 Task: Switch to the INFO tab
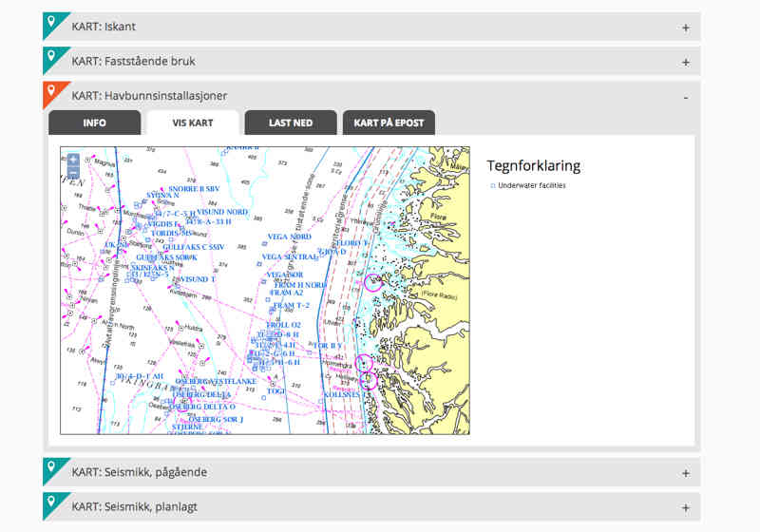pyautogui.click(x=94, y=123)
